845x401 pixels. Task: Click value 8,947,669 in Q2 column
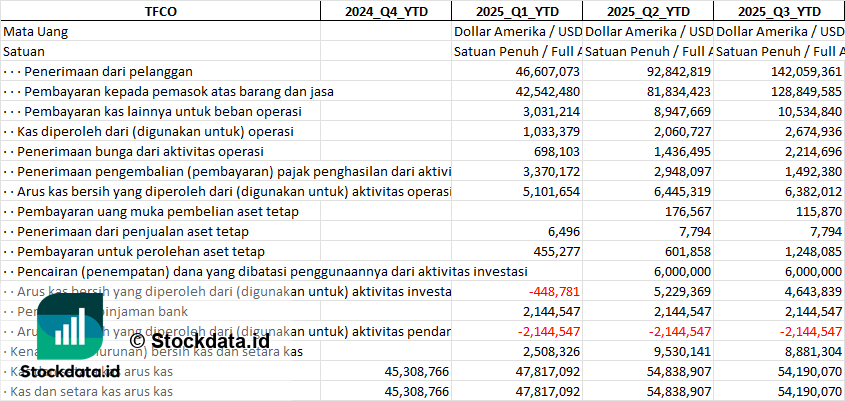tap(680, 112)
